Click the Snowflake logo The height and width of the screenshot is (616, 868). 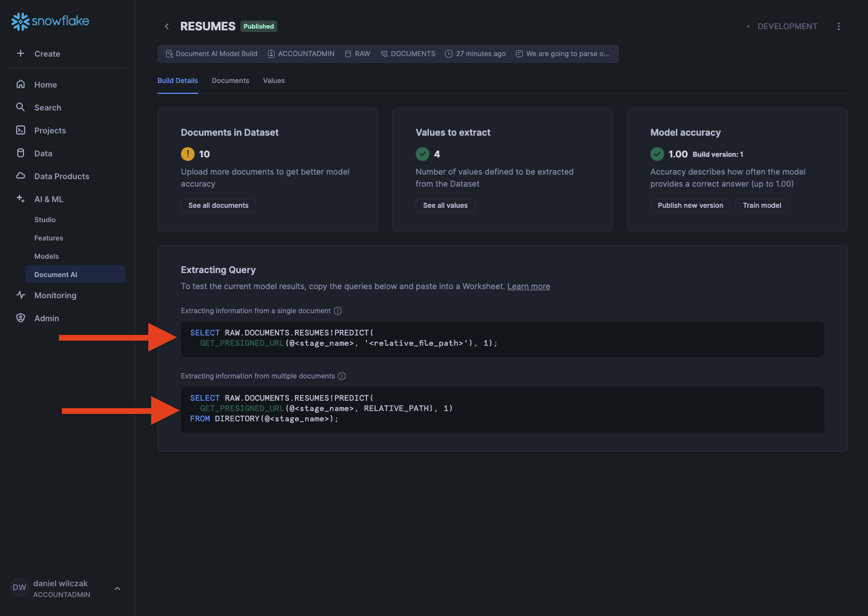click(x=50, y=21)
